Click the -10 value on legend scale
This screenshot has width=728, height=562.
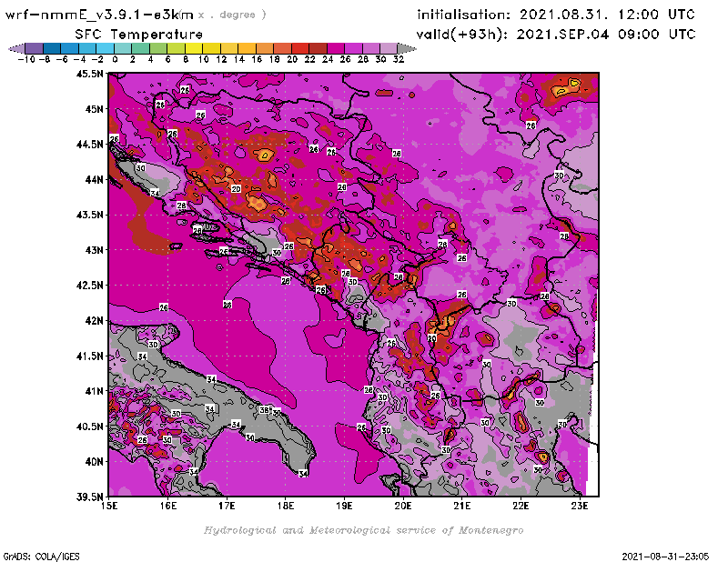tap(26, 59)
